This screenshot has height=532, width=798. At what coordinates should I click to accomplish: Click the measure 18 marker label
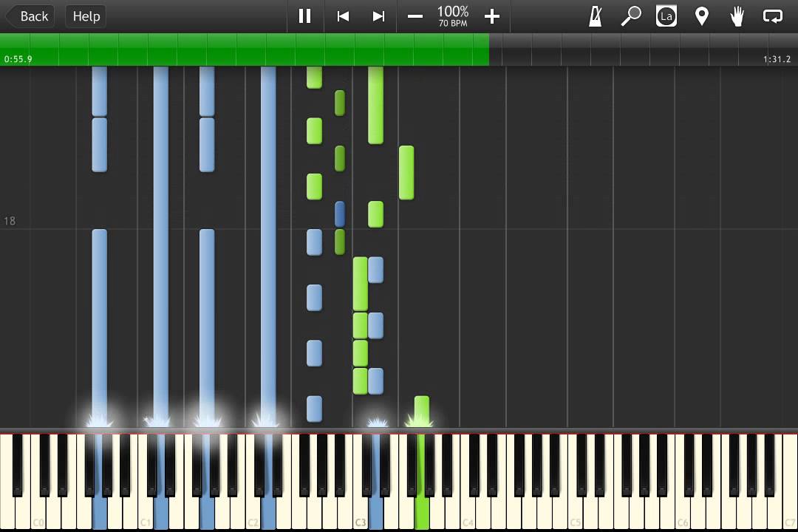[x=10, y=221]
